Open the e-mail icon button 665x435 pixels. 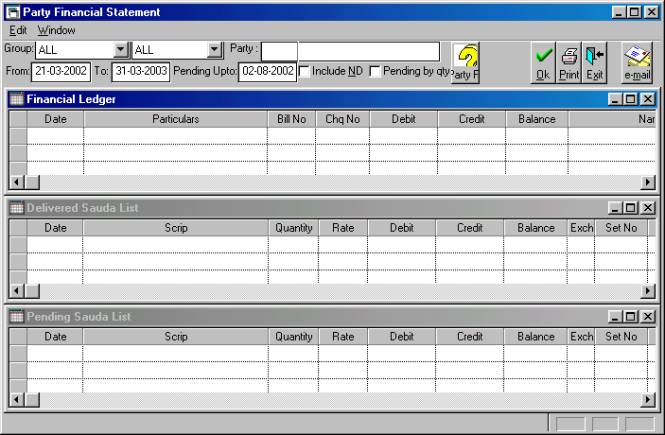(x=637, y=62)
